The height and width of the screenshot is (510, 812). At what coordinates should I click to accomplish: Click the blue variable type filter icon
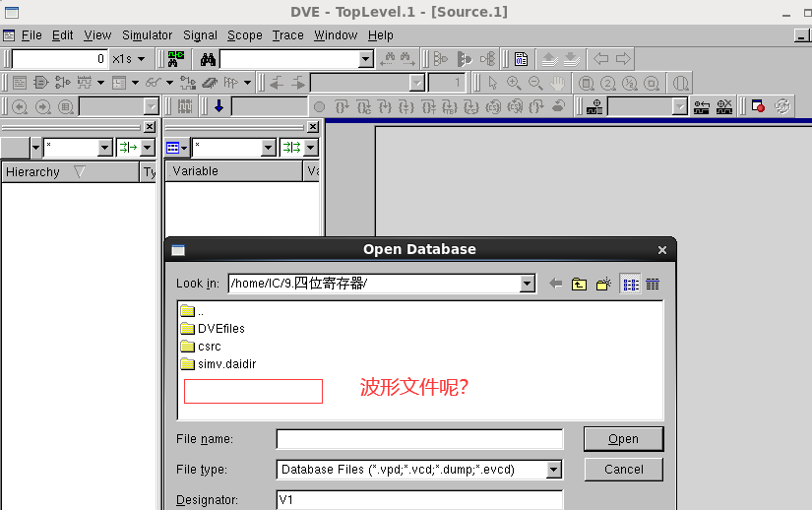click(172, 148)
